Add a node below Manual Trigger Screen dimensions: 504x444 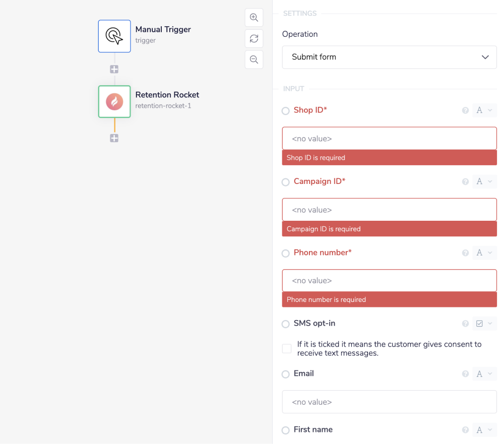[114, 69]
